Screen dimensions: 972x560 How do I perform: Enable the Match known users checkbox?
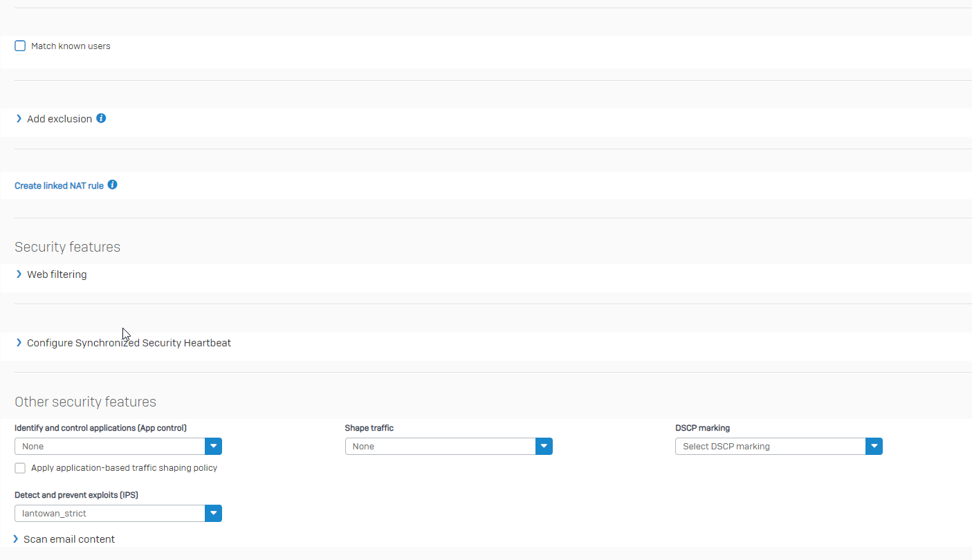[20, 46]
